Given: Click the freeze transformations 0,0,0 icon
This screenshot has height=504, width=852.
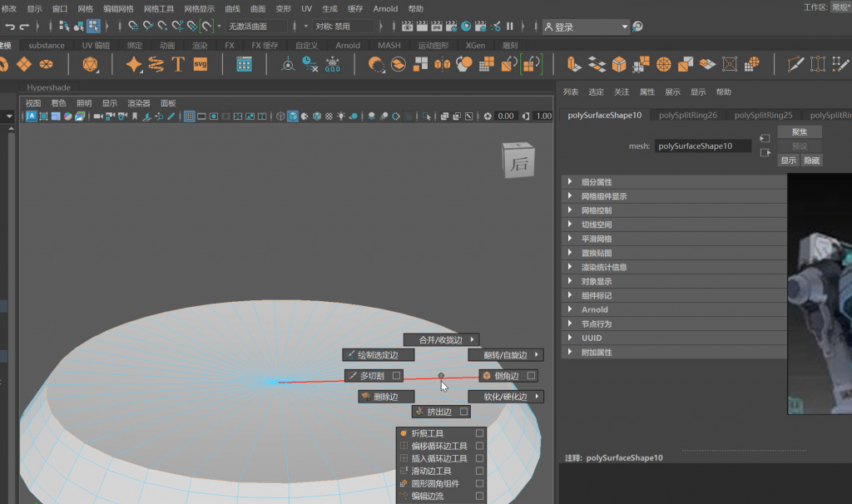Looking at the screenshot, I should point(332,64).
